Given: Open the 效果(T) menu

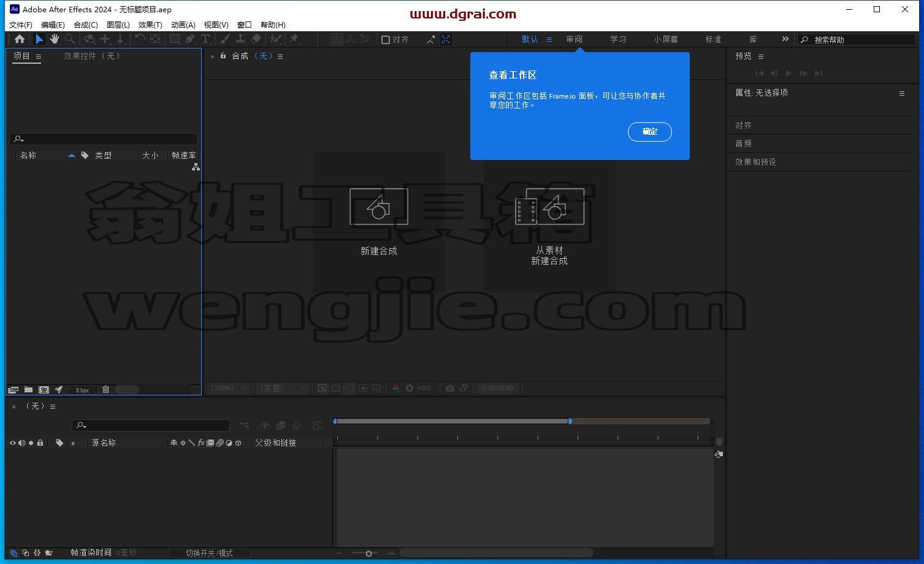Looking at the screenshot, I should [150, 25].
